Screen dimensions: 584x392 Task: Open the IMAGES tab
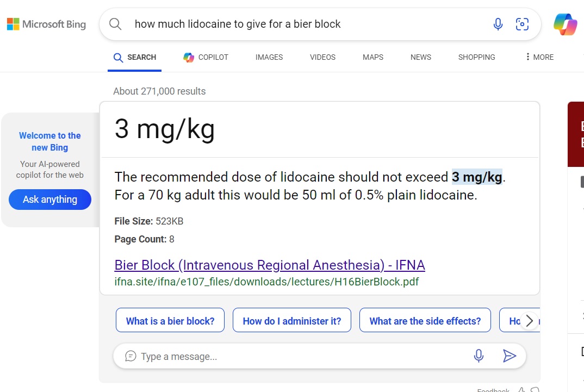coord(269,57)
